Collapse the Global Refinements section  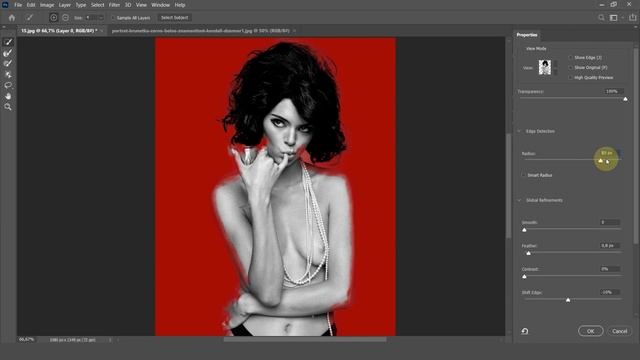[x=519, y=200]
